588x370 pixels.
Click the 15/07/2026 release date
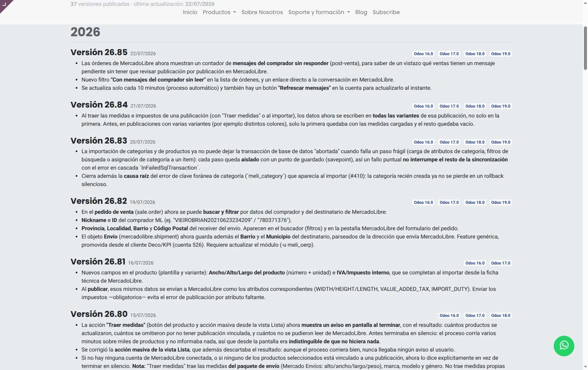pyautogui.click(x=143, y=316)
